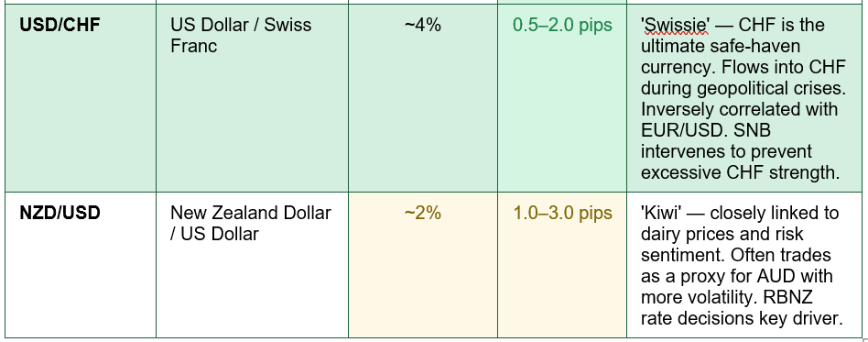The width and height of the screenshot is (868, 342).
Task: Click the 'Inversely correlated with' line
Action: (x=740, y=109)
